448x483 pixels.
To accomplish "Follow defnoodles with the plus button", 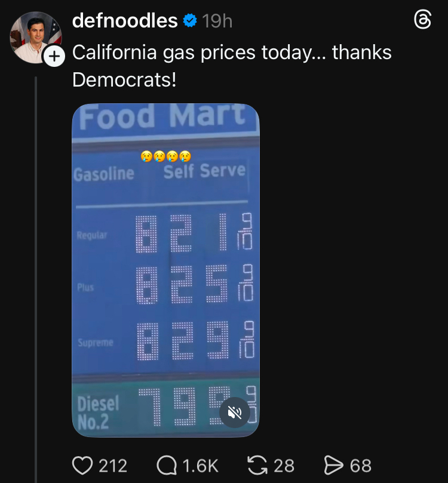I will click(x=54, y=56).
